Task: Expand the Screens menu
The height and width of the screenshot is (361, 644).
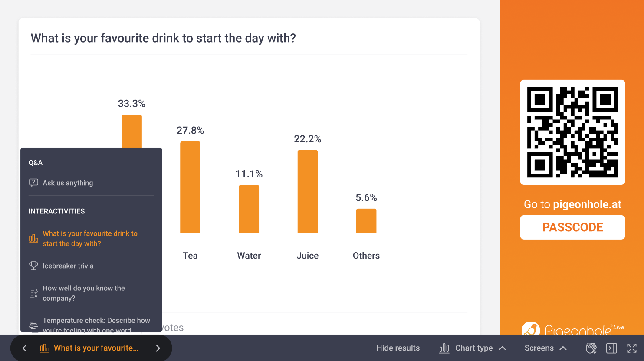Action: 545,348
